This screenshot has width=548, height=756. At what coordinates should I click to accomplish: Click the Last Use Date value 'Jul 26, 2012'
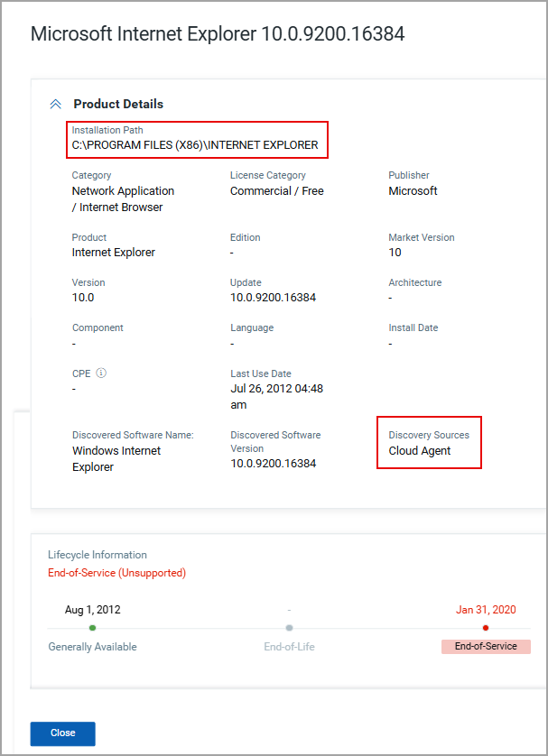coord(277,397)
